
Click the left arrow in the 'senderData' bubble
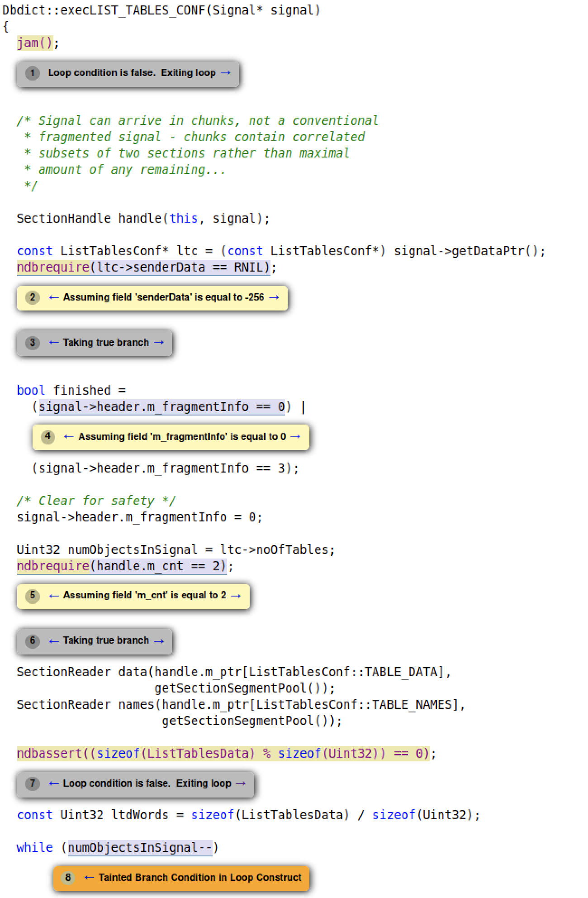click(53, 297)
